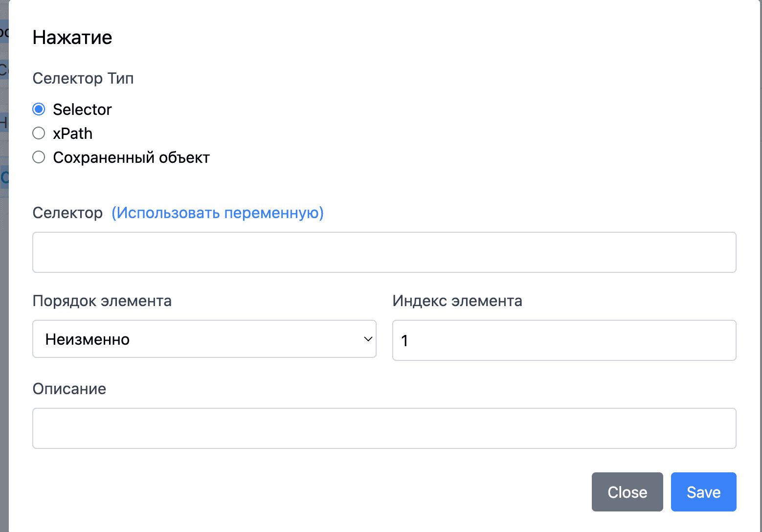This screenshot has height=532, width=762.
Task: Click into the Описание input field
Action: coord(384,428)
